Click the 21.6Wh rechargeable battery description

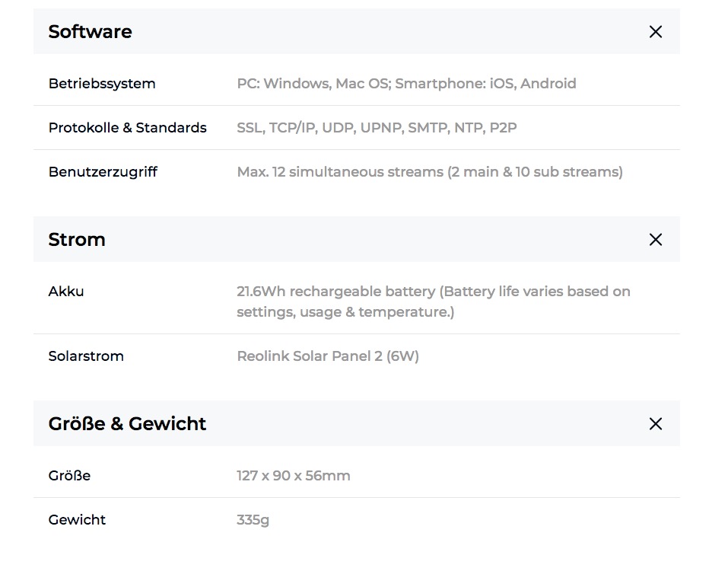(x=433, y=301)
